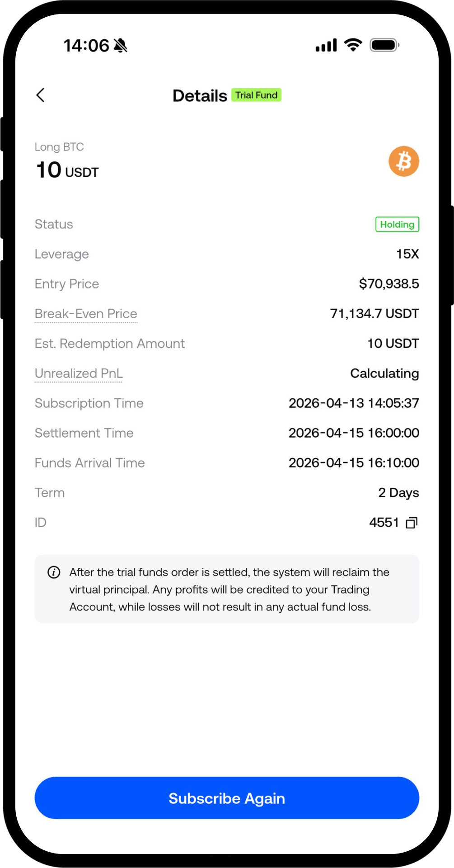The height and width of the screenshot is (868, 454).
Task: Tap the Holding status tag
Action: click(x=397, y=224)
